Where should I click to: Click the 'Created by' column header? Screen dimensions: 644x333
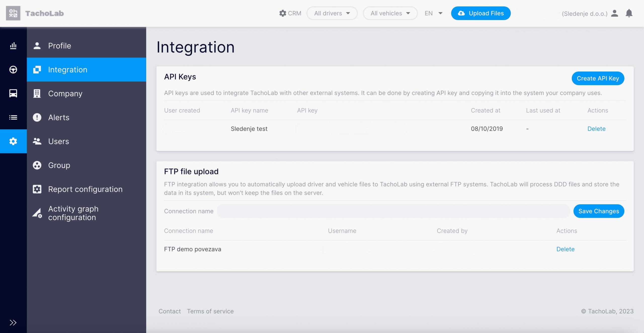[452, 231]
